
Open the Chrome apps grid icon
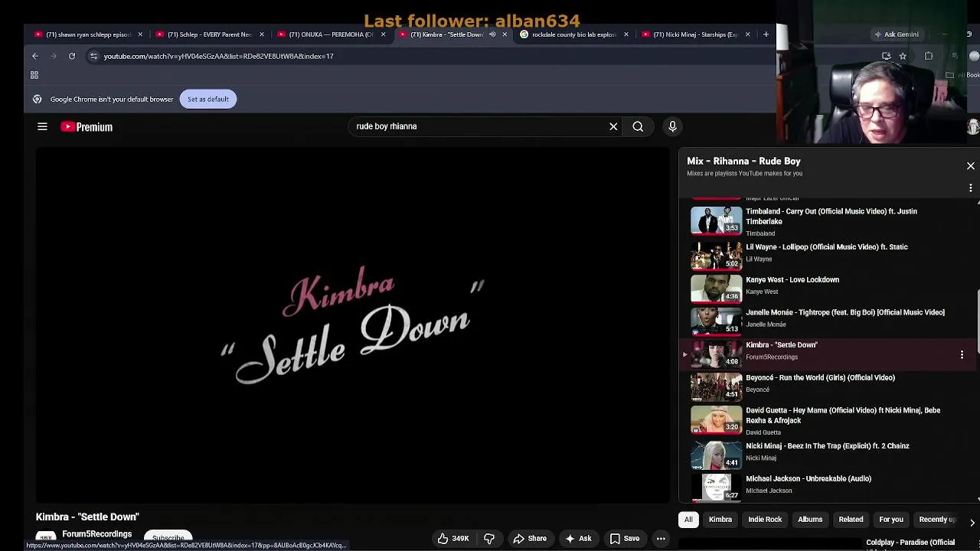pos(34,75)
